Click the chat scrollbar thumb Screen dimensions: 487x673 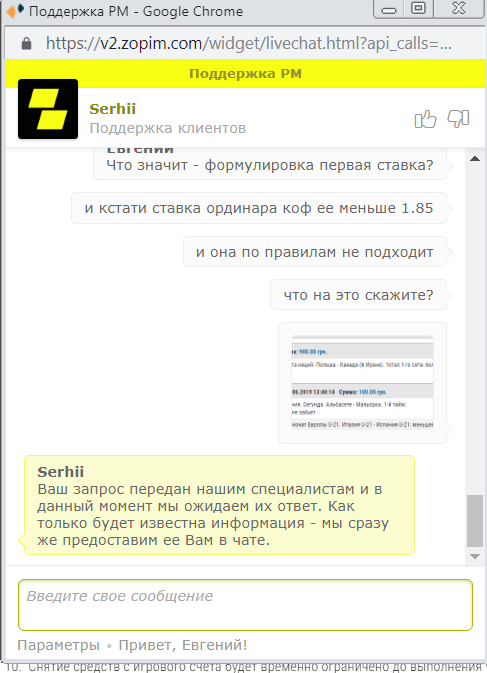(x=475, y=521)
